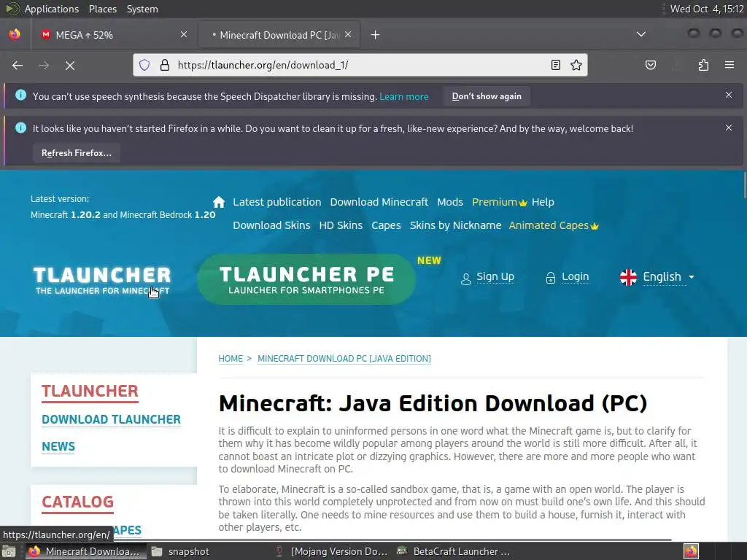The image size is (747, 560).
Task: Open Download Skins nav link
Action: [x=271, y=225]
